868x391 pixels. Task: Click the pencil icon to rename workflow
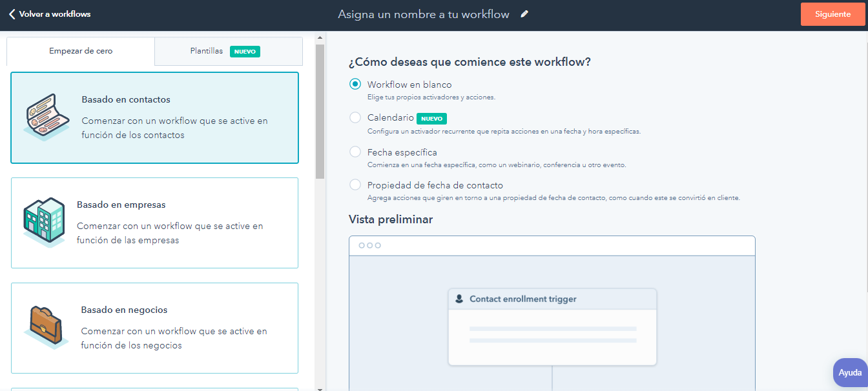pyautogui.click(x=524, y=14)
